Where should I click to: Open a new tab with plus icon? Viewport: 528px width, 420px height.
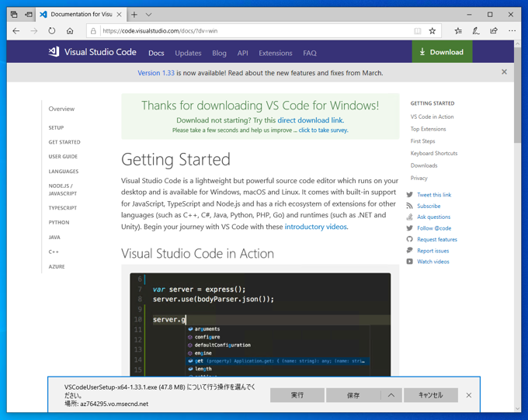coord(134,15)
